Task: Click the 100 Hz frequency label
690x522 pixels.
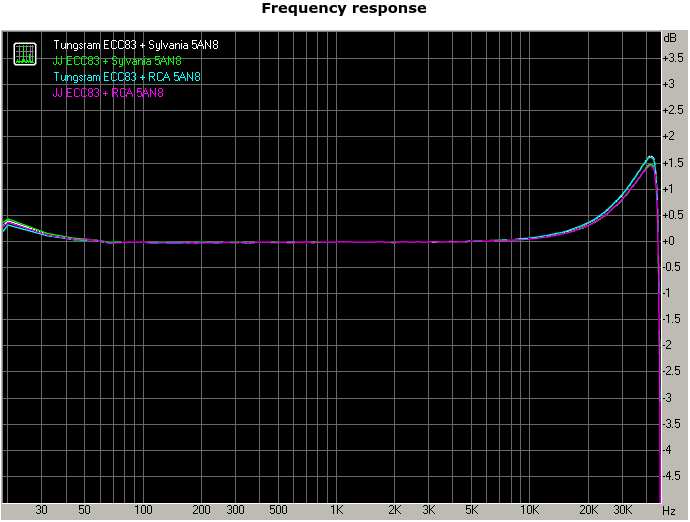Action: (x=143, y=510)
